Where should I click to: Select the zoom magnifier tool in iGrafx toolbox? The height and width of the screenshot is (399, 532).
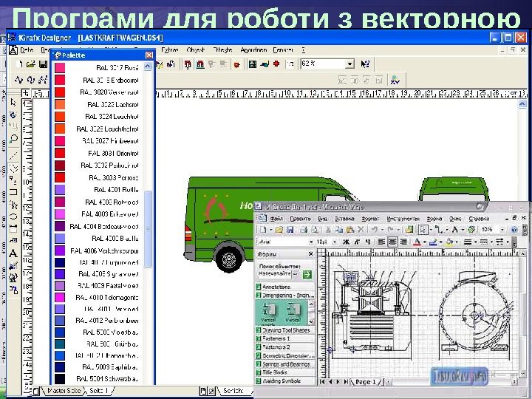pos(13,139)
